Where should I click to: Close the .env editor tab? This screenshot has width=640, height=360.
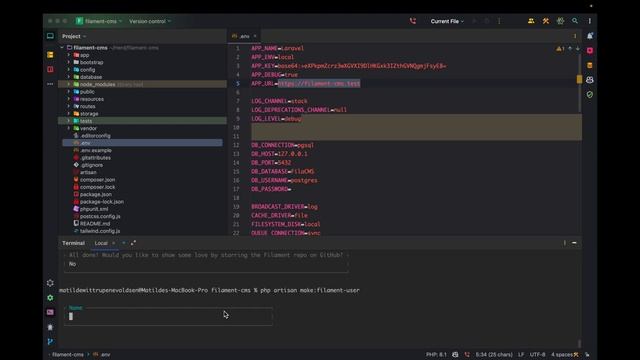[x=255, y=36]
